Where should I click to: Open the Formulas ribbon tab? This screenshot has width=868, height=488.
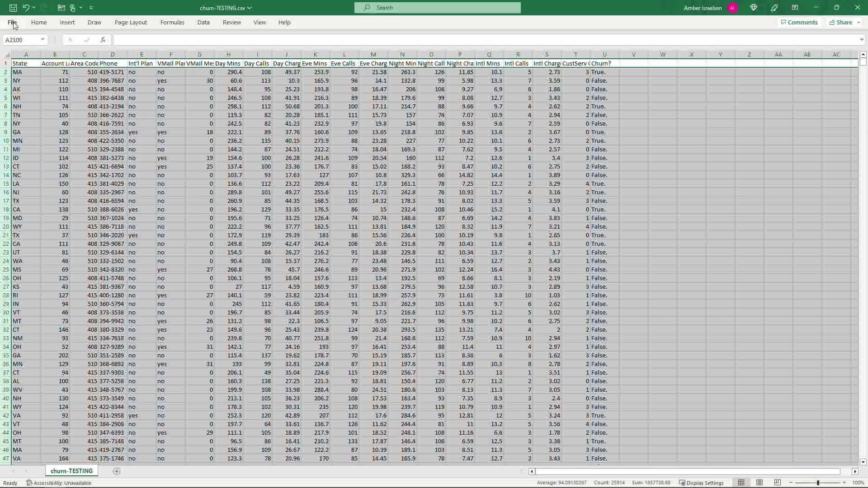[x=172, y=22]
